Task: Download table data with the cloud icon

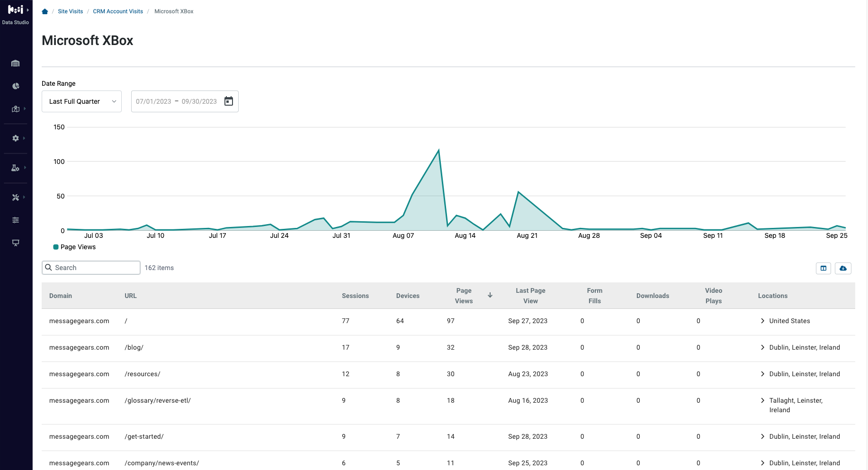Action: 843,268
